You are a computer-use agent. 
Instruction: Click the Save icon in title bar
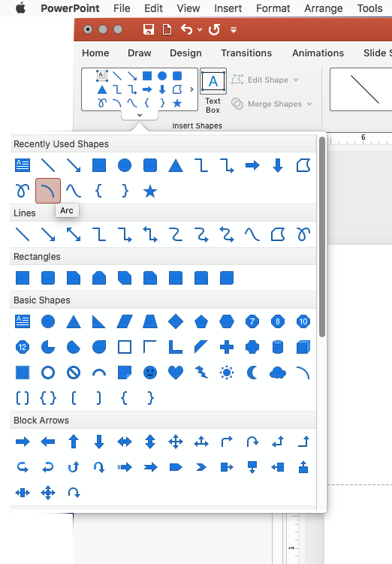click(148, 29)
